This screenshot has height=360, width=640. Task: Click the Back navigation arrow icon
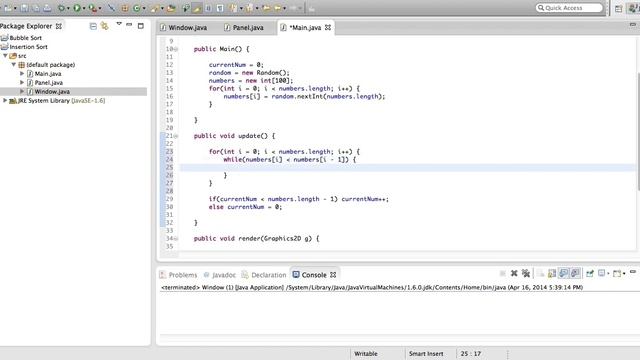point(278,8)
